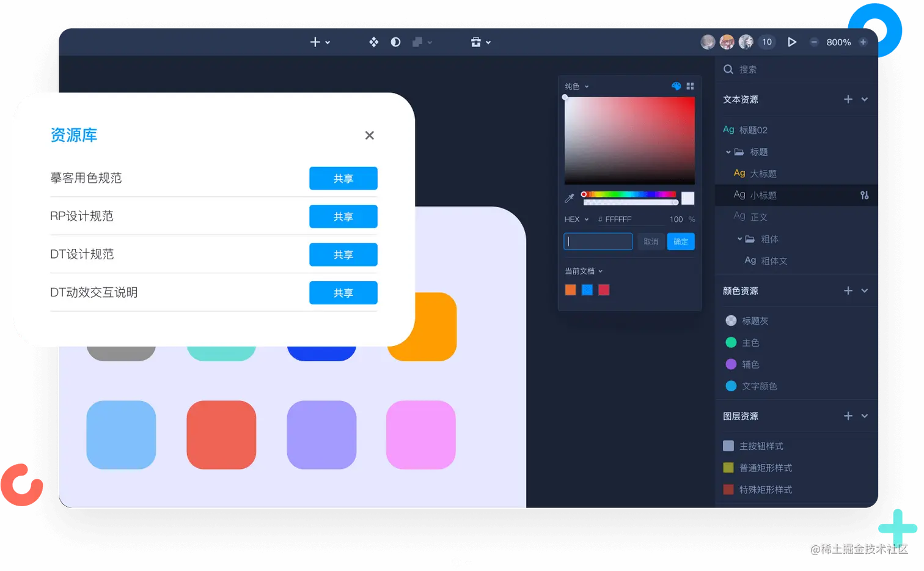Share DT动效交互说明 with 共享 button

pos(343,293)
